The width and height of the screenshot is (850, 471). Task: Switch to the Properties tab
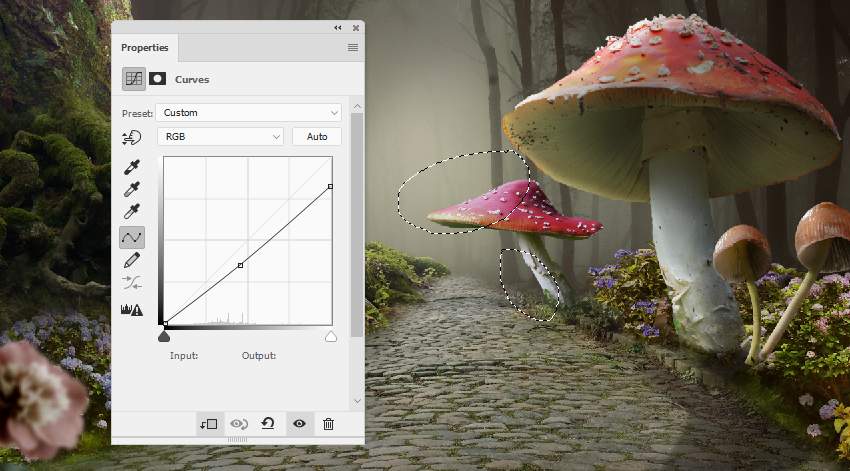tap(145, 48)
